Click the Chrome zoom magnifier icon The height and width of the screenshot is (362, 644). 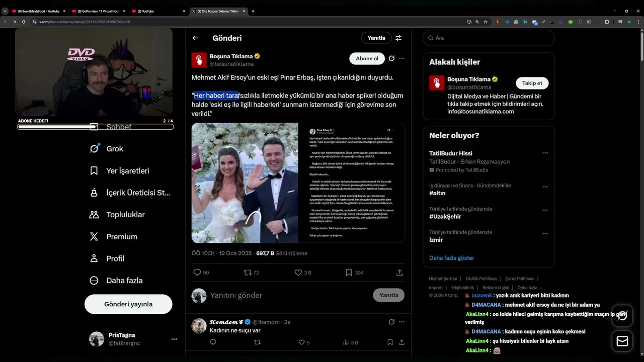[x=477, y=22]
